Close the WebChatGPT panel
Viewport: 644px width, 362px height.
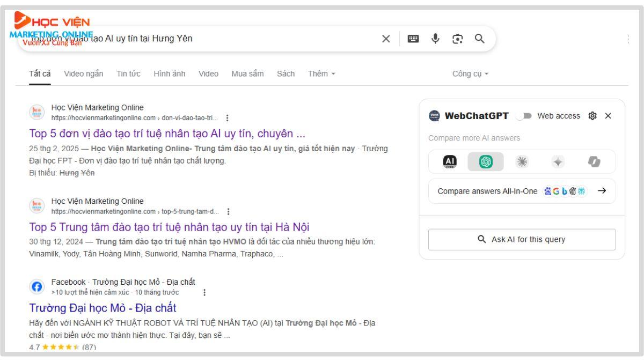coord(608,116)
